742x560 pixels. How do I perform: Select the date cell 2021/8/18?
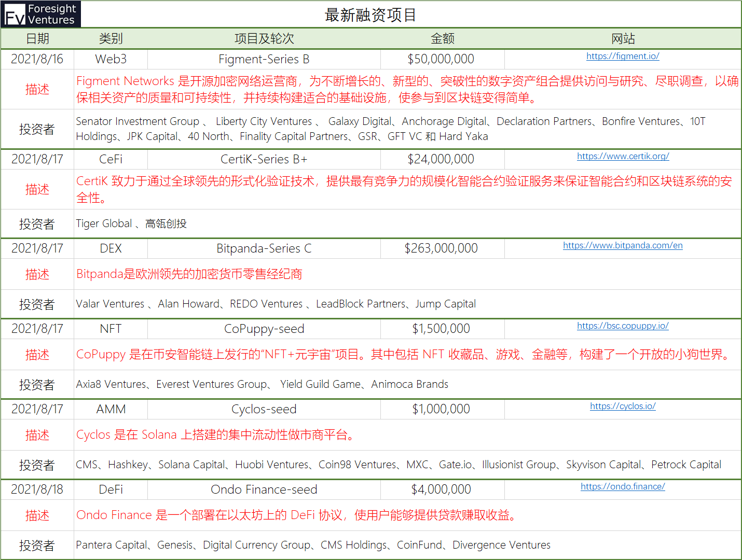[37, 489]
